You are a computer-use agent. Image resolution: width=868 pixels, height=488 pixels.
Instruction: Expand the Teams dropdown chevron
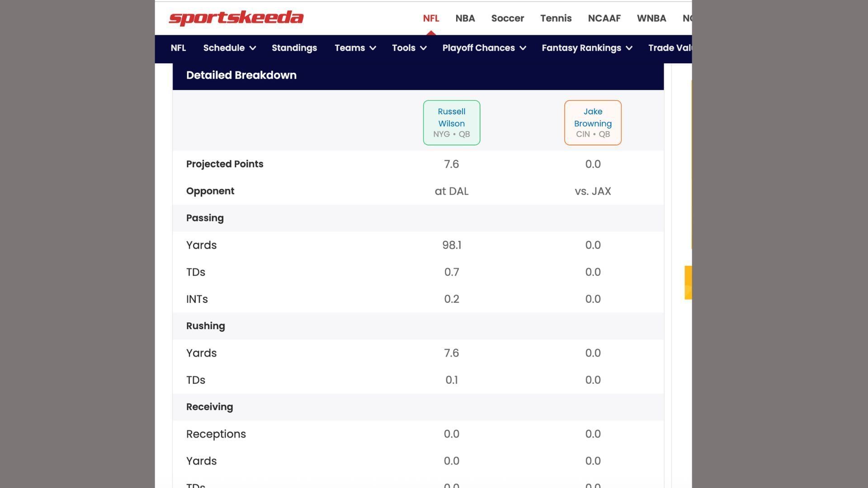(373, 48)
